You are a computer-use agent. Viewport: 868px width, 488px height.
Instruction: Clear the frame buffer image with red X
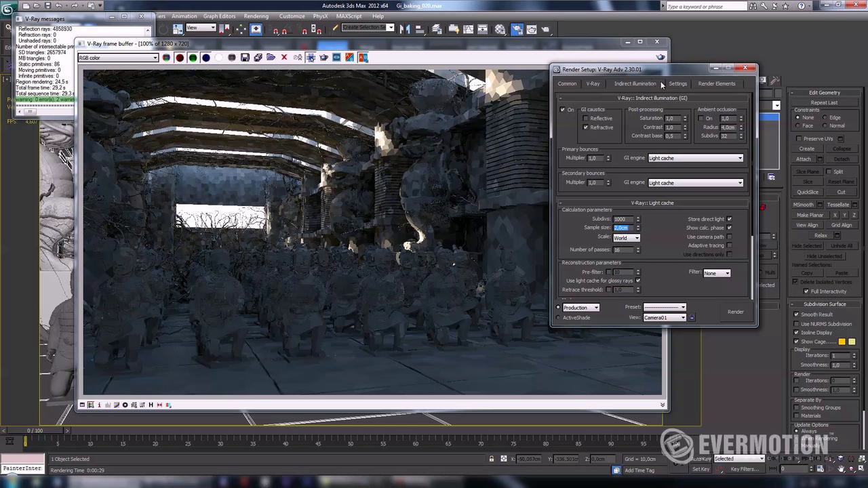click(284, 58)
